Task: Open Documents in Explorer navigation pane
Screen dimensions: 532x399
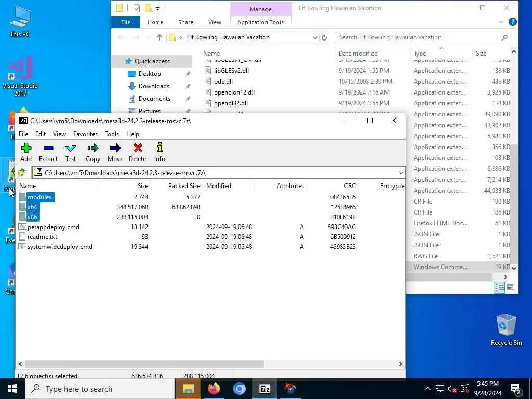Action: tap(154, 99)
